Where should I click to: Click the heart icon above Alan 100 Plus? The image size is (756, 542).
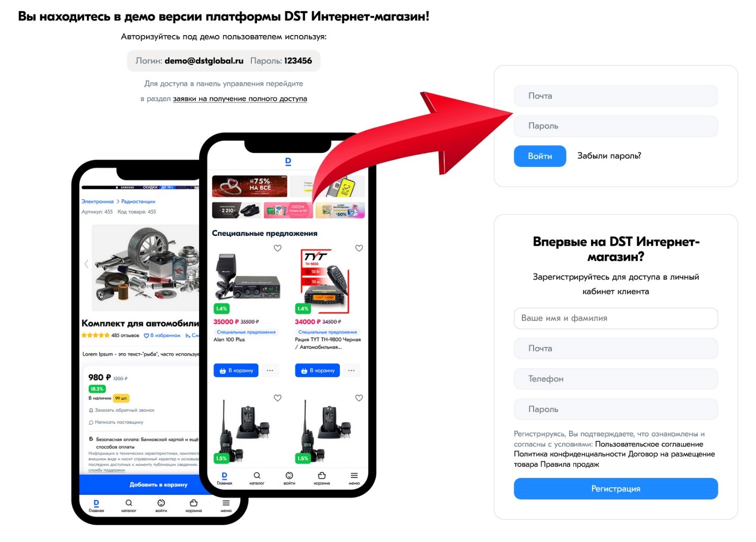[277, 248]
